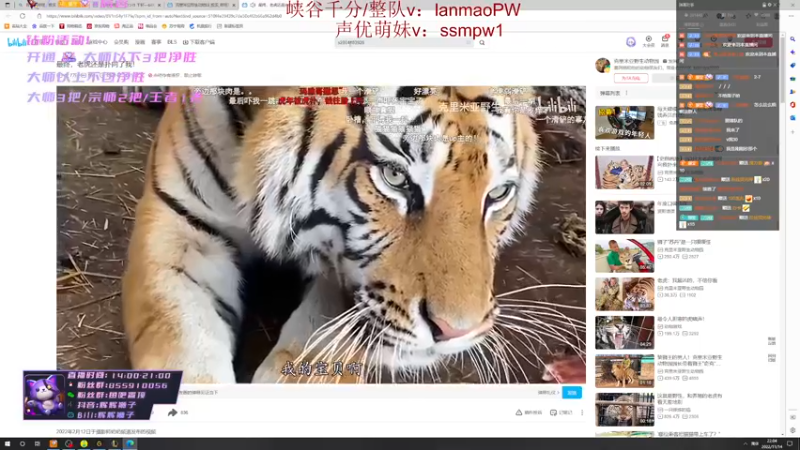Click the first bookmark in the bookmarks bar
Screen dimensions: 800x450
click(x=16, y=26)
